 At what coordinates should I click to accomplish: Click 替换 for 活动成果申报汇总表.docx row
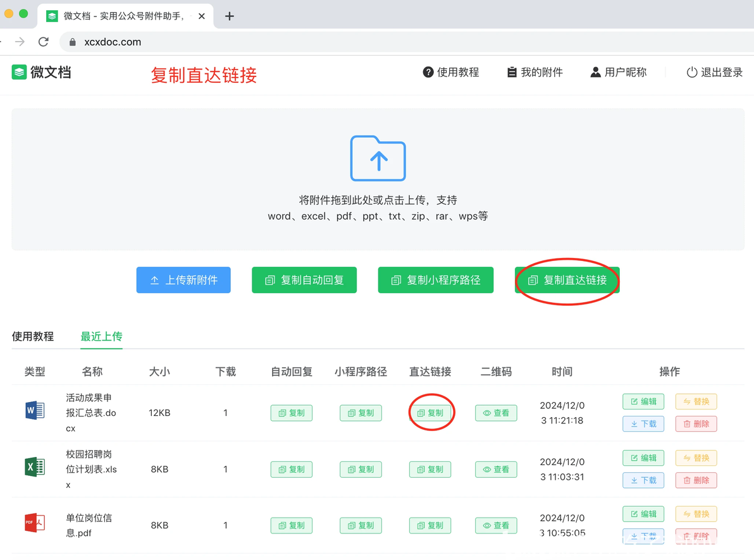point(696,401)
